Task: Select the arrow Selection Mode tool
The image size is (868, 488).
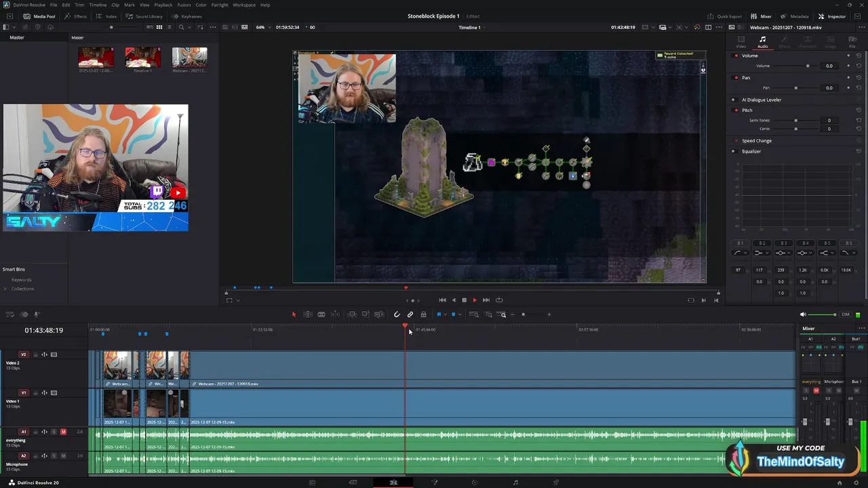Action: (294, 314)
